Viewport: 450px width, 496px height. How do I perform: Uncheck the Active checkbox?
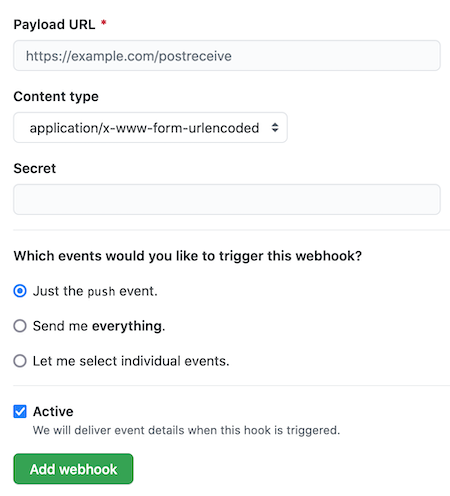[x=20, y=411]
